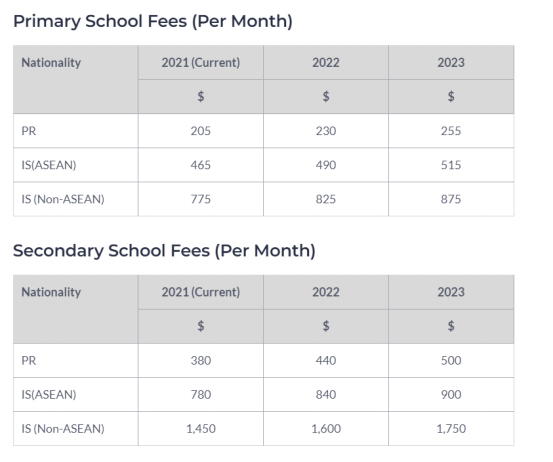Select the Nationality header in primary table
This screenshot has width=553, height=462.
point(51,62)
